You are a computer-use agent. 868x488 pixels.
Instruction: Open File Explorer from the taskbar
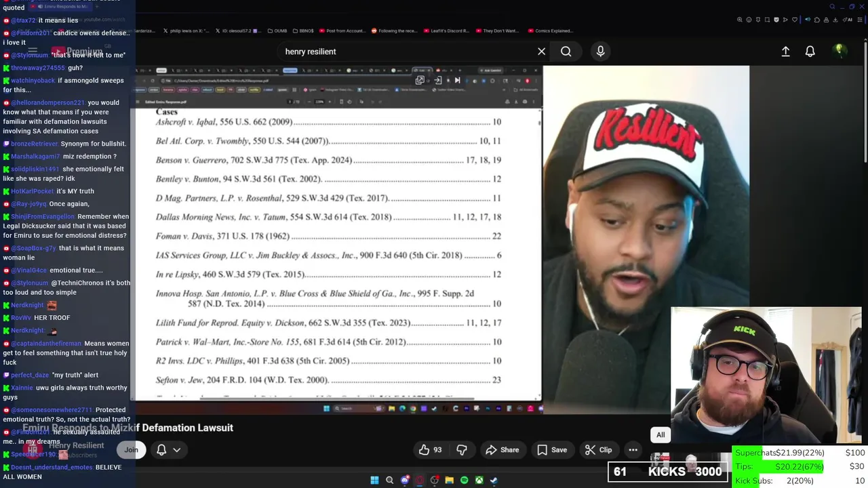point(449,480)
